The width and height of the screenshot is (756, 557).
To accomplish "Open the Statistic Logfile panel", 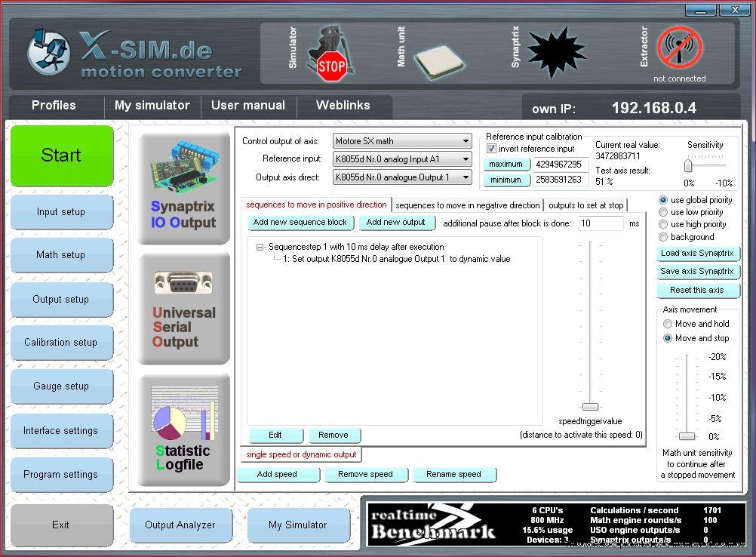I will click(x=183, y=429).
